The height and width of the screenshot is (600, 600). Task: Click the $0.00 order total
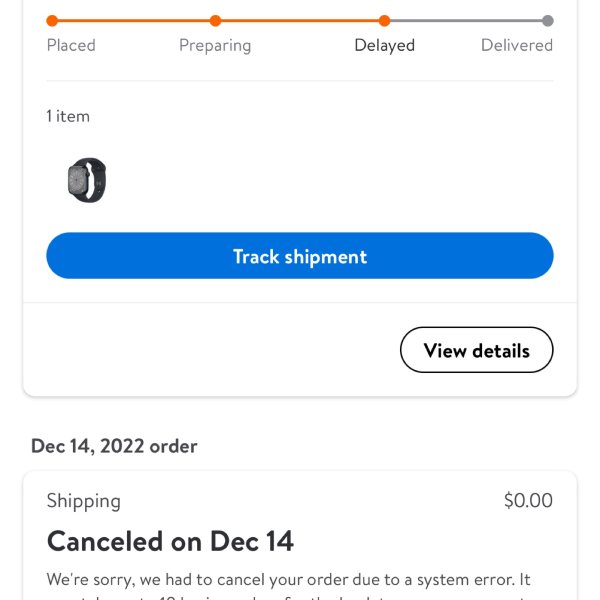coord(528,501)
